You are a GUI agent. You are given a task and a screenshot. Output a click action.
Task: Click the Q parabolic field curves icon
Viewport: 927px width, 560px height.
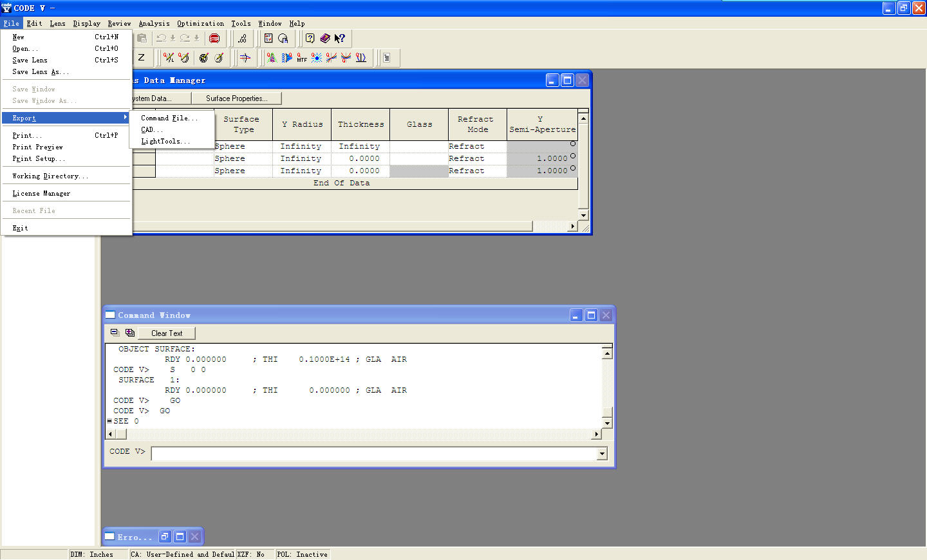(x=346, y=58)
